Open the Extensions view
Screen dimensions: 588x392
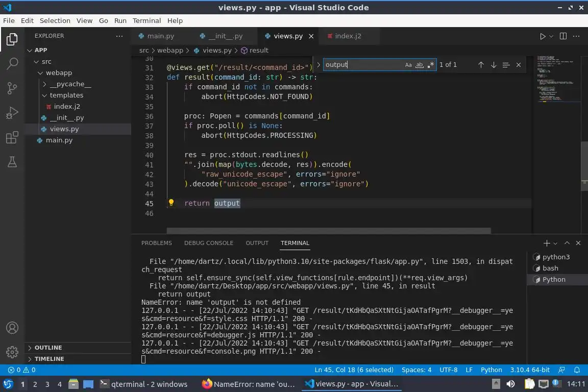[12, 137]
